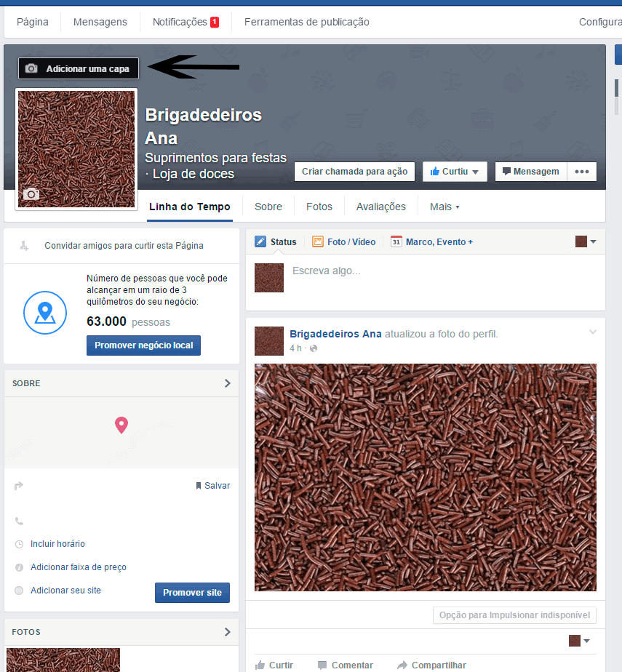Open the three-dots more options button
622x672 pixels.
pos(581,172)
